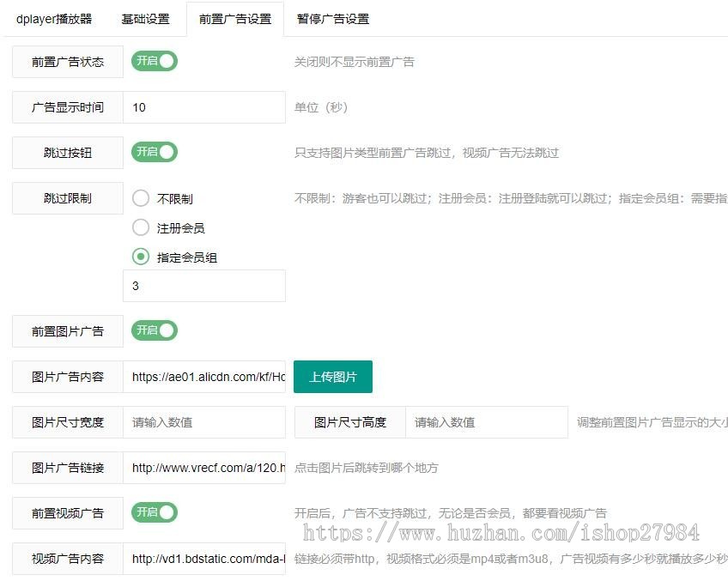
Task: Click the hint starting with 不限制：游客也可以跳过
Action: [511, 198]
